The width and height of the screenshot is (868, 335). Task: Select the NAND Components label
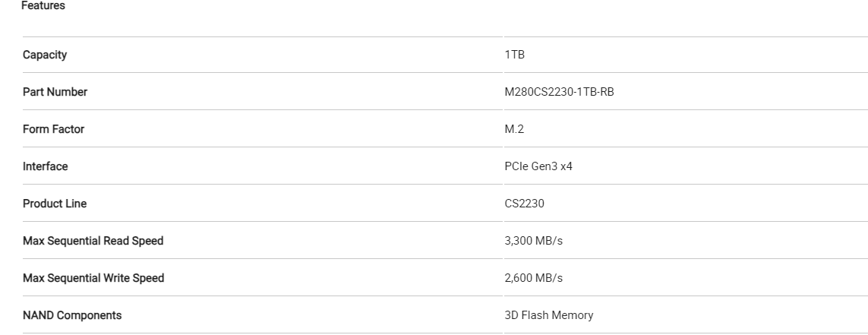pos(72,315)
